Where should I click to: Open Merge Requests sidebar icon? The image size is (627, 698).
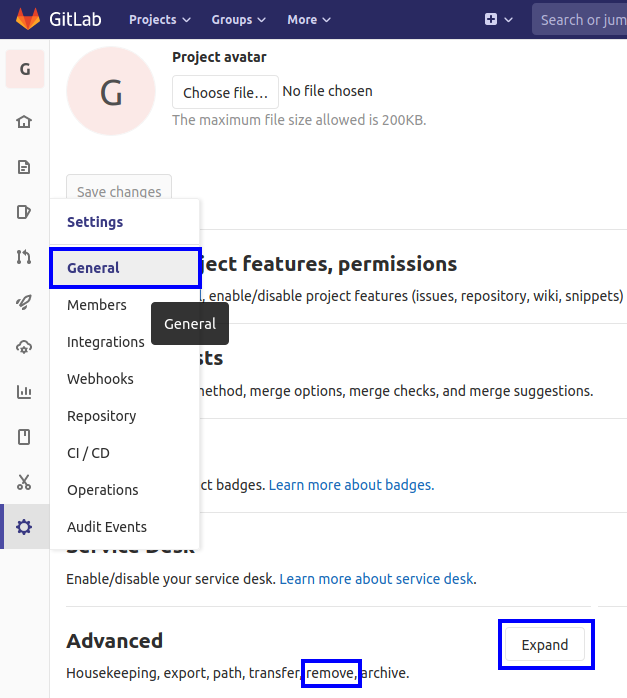[x=24, y=257]
